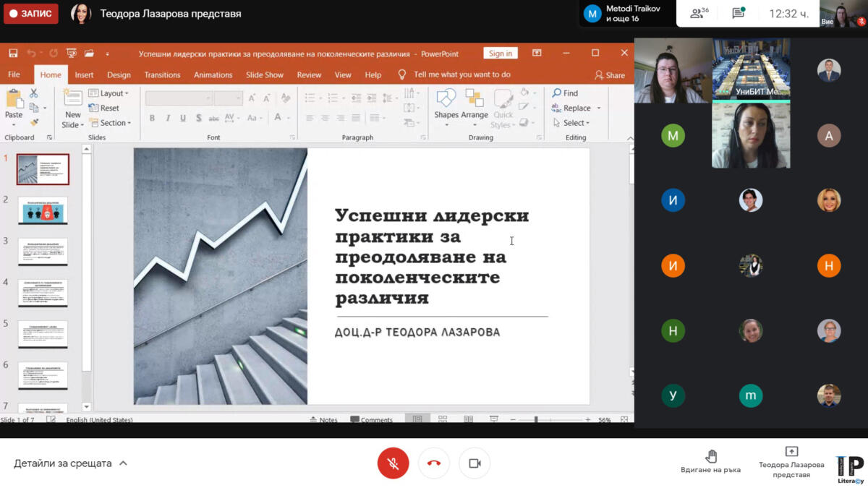Open the Replace dropdown arrow

pyautogui.click(x=599, y=108)
